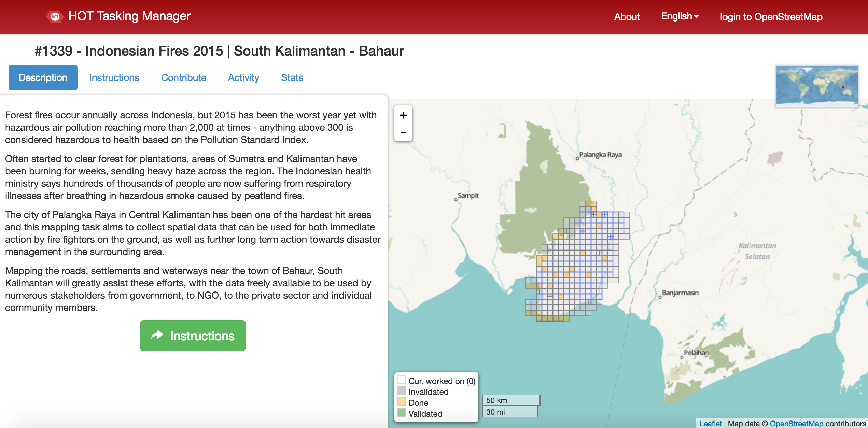The width and height of the screenshot is (868, 428).
Task: Switch to the Contribute tab
Action: pyautogui.click(x=183, y=77)
